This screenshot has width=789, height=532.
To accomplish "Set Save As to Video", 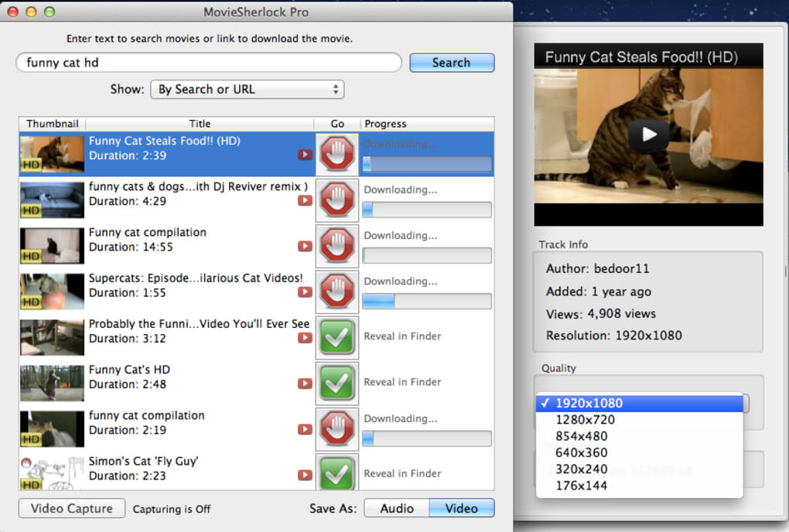I will pos(462,508).
